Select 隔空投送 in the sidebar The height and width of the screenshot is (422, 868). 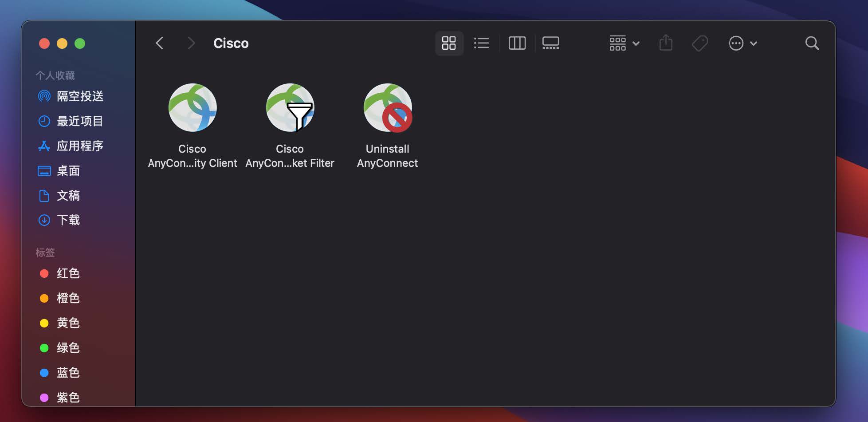pos(80,96)
